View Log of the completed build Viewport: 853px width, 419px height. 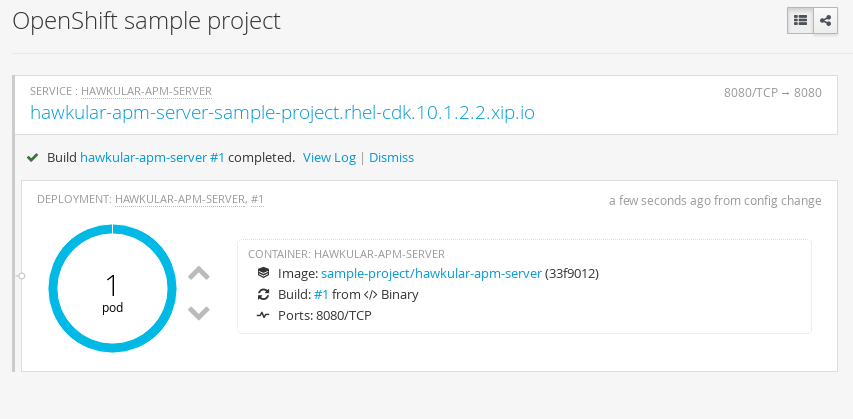[329, 158]
